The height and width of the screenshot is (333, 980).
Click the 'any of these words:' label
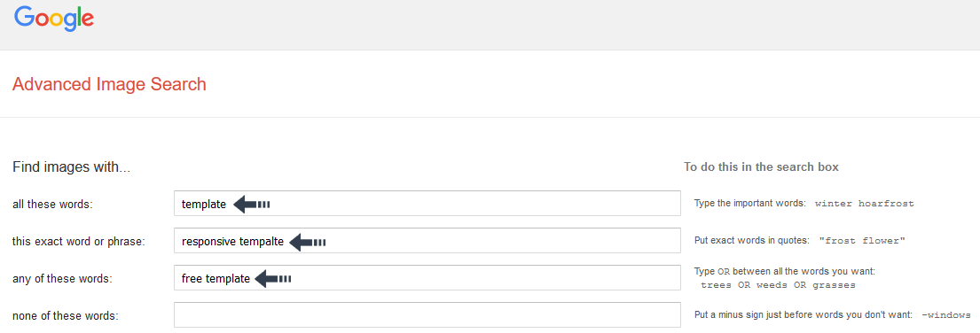click(62, 279)
